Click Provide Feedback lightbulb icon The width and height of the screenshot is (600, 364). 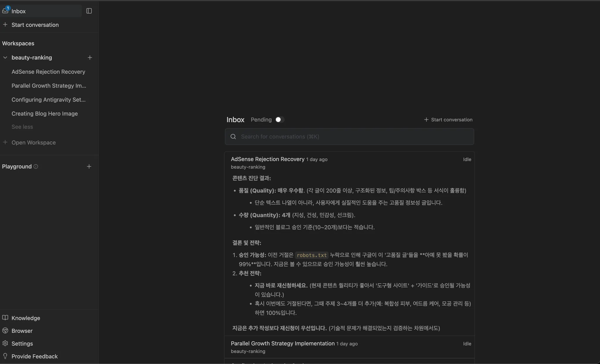click(5, 356)
